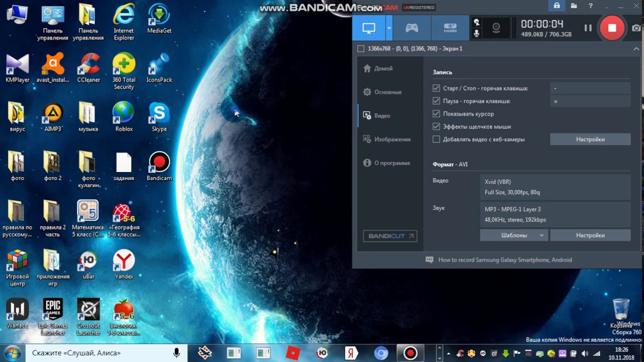Select the Корзина recycle bin

pos(621,313)
